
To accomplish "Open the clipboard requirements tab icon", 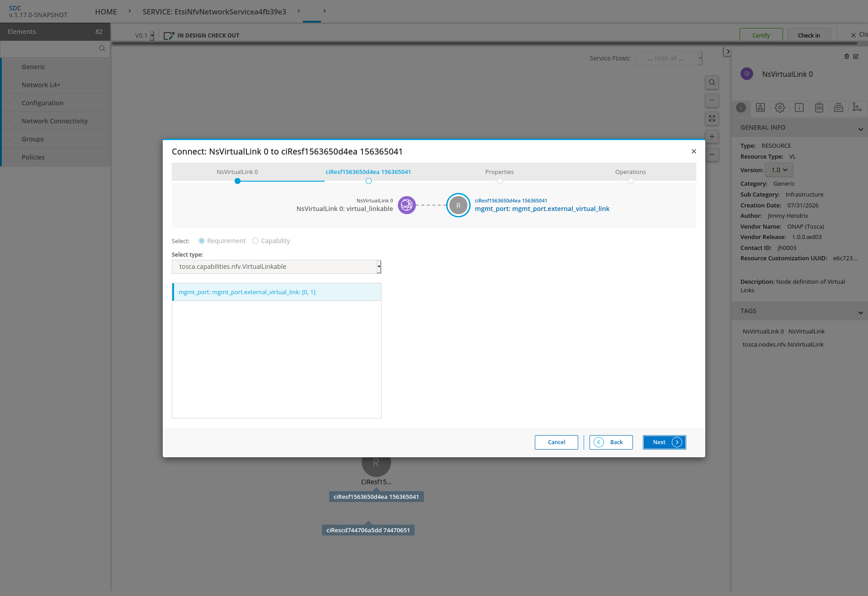I will click(x=819, y=108).
